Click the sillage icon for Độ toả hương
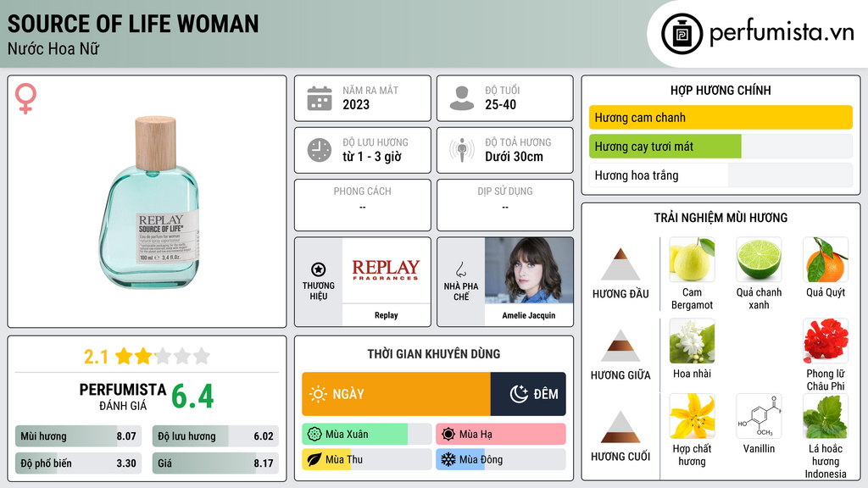 pyautogui.click(x=462, y=150)
